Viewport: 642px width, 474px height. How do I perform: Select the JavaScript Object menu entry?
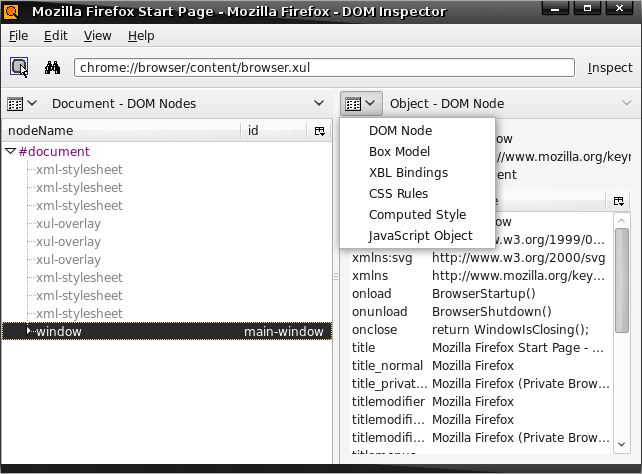[x=420, y=235]
